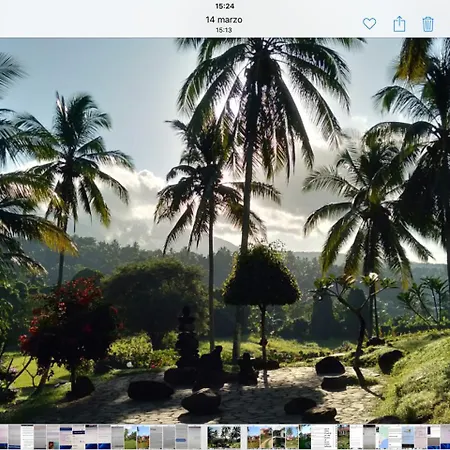
Task: Open the light blue screenshot thumbnail
Action: click(x=408, y=437)
